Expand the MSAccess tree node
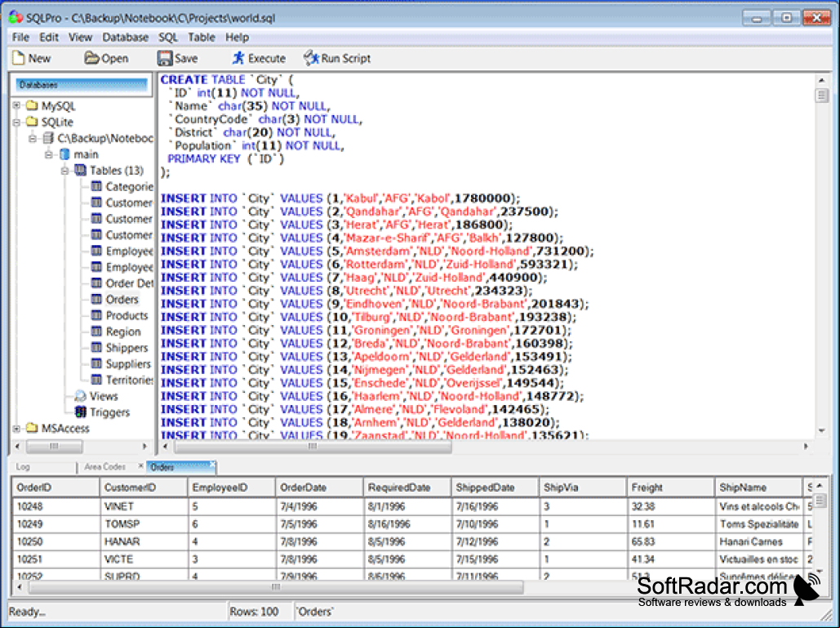The width and height of the screenshot is (840, 628). pyautogui.click(x=16, y=428)
